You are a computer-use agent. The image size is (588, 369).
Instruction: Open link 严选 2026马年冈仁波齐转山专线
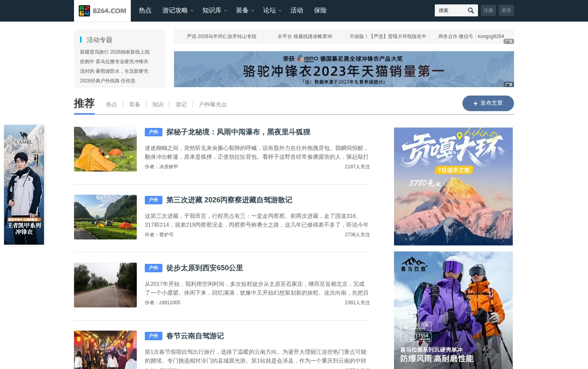coord(222,36)
